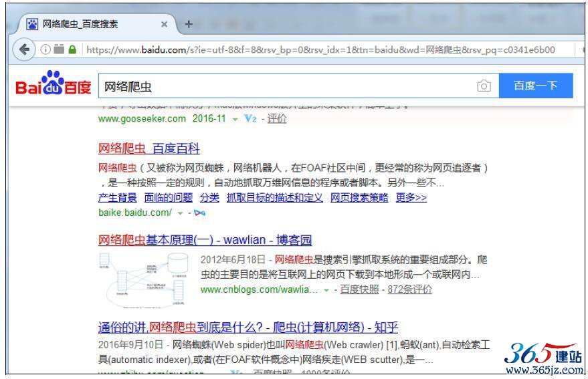
Task: Select the 网络爬虫_百度搜索 browser tab
Action: click(x=98, y=24)
